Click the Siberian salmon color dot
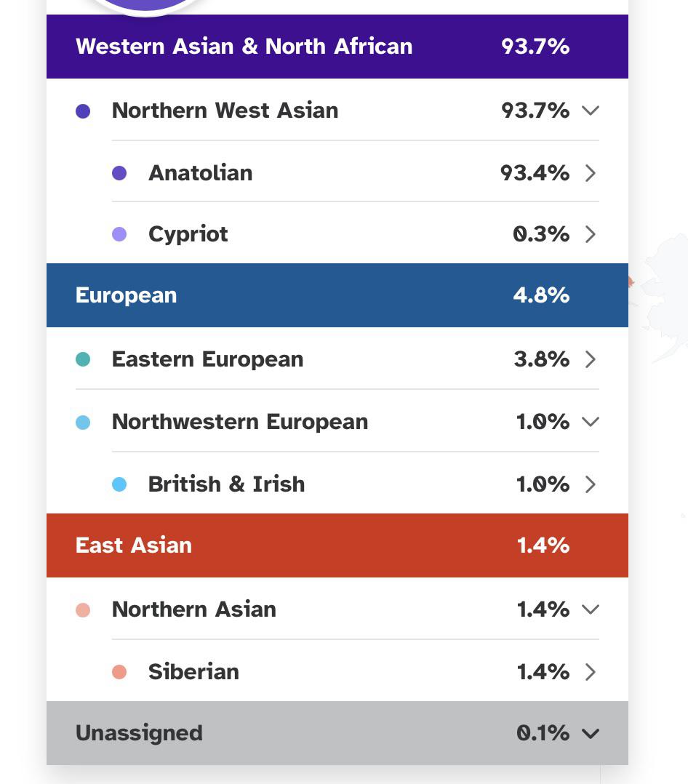This screenshot has width=688, height=784. coord(119,672)
